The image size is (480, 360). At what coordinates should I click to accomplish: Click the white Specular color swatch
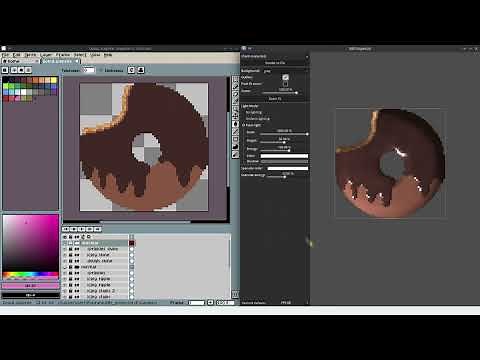[288, 168]
